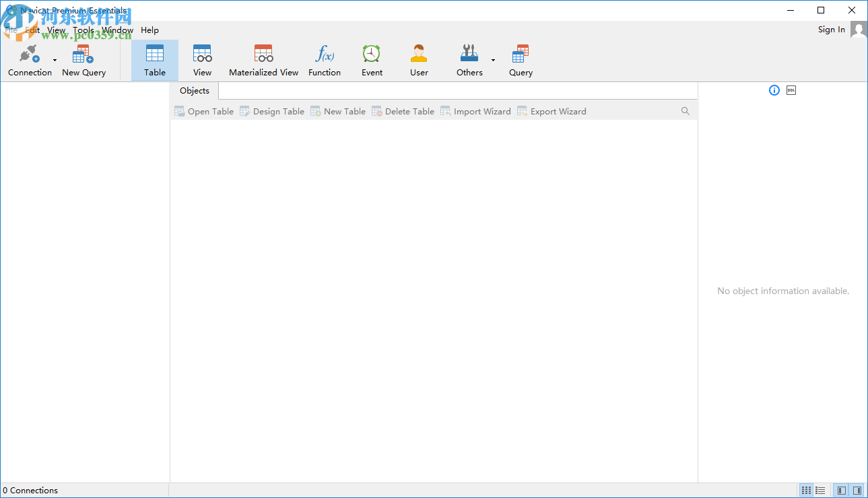The width and height of the screenshot is (868, 498).
Task: Launch the Import Wizard
Action: point(475,112)
